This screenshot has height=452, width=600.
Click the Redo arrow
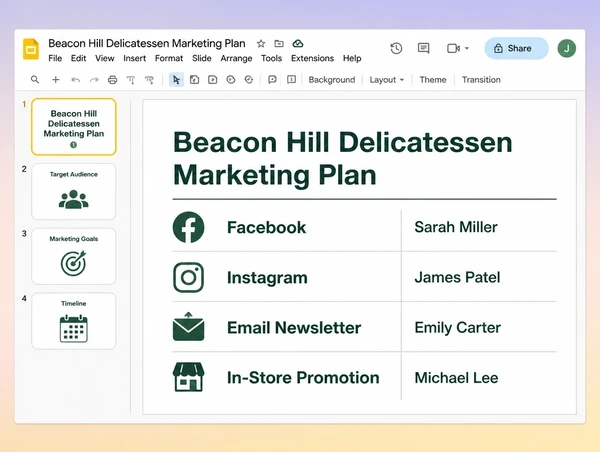click(94, 80)
